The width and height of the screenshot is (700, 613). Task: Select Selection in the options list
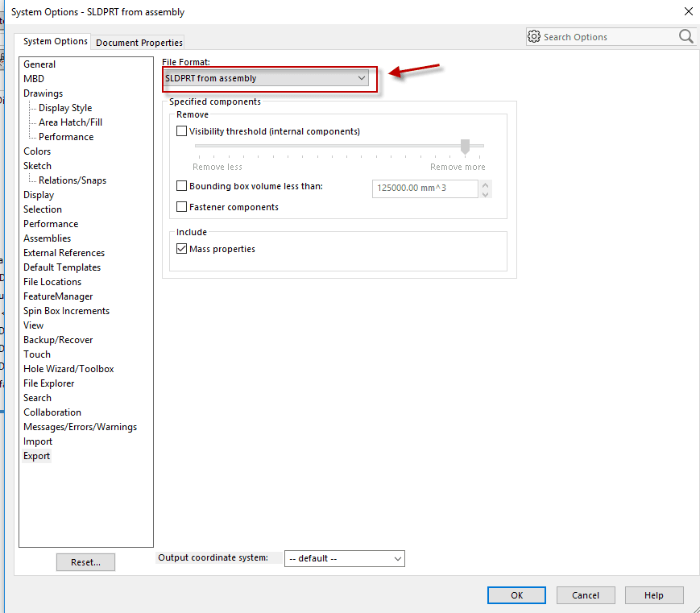pos(43,209)
